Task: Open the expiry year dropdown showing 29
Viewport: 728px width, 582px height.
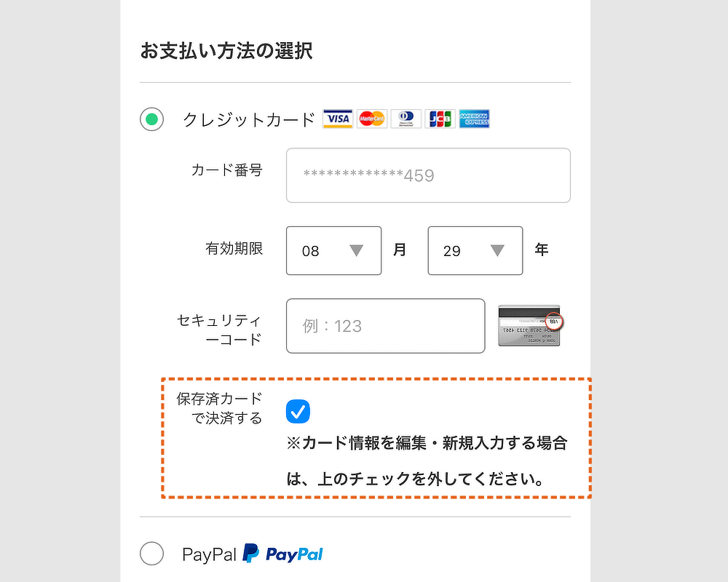Action: coord(475,250)
